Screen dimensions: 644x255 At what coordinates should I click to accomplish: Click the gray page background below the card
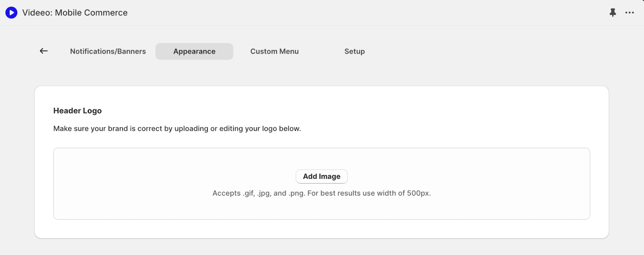pyautogui.click(x=322, y=247)
